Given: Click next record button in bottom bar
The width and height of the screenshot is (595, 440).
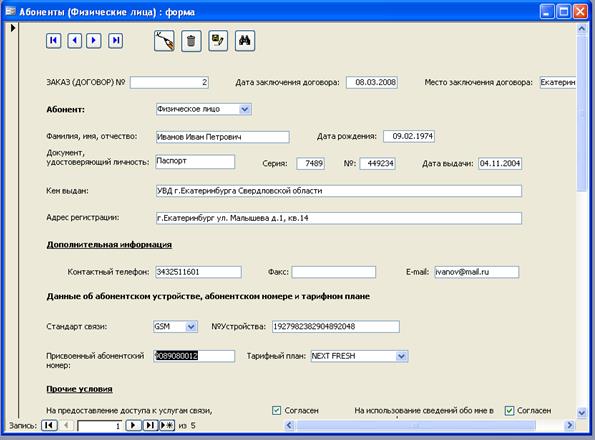Looking at the screenshot, I should pos(133,425).
